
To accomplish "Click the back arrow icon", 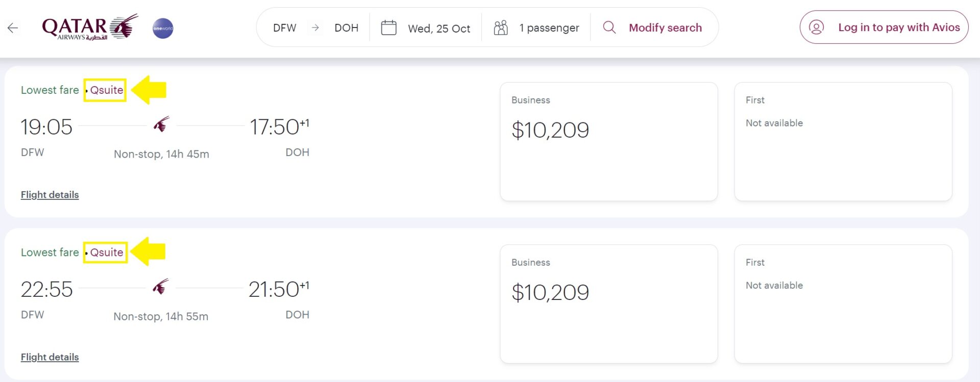I will click(x=13, y=28).
